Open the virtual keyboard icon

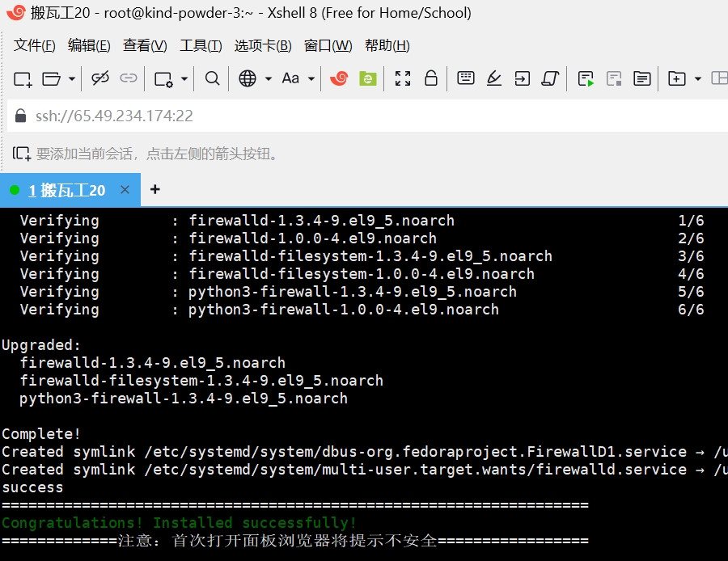pos(465,78)
